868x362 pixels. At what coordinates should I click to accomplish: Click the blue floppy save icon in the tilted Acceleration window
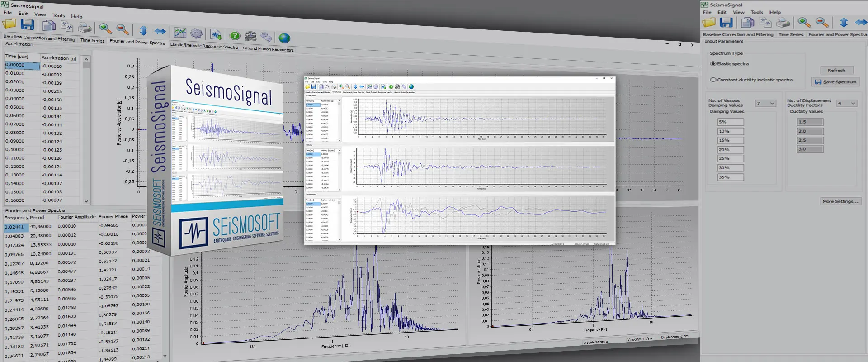[27, 24]
